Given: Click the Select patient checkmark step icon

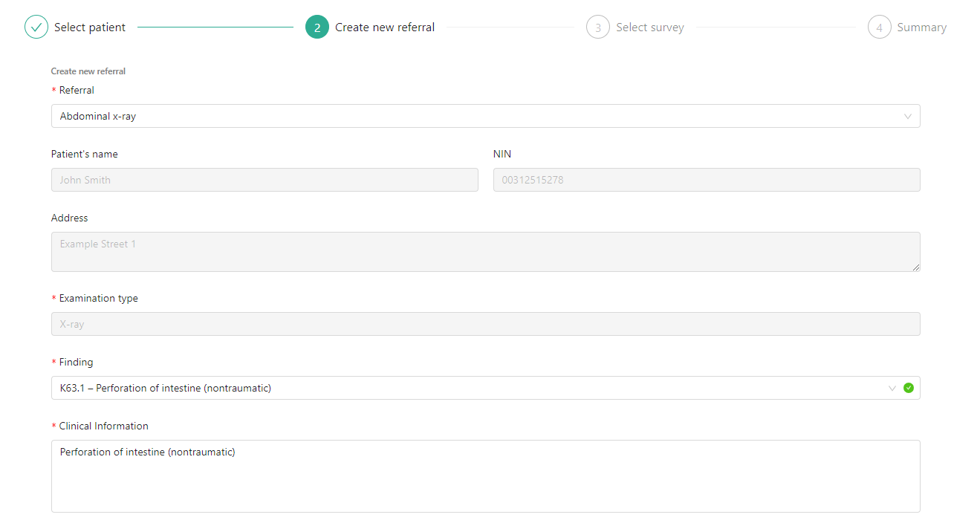Looking at the screenshot, I should tap(36, 27).
